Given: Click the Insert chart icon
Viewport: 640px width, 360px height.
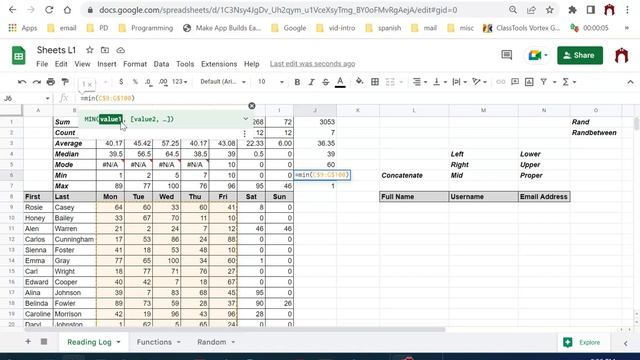Looking at the screenshot, I should [529, 82].
